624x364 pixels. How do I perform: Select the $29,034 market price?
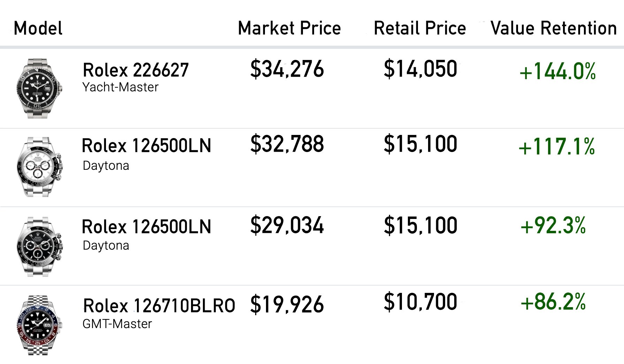[x=287, y=225]
